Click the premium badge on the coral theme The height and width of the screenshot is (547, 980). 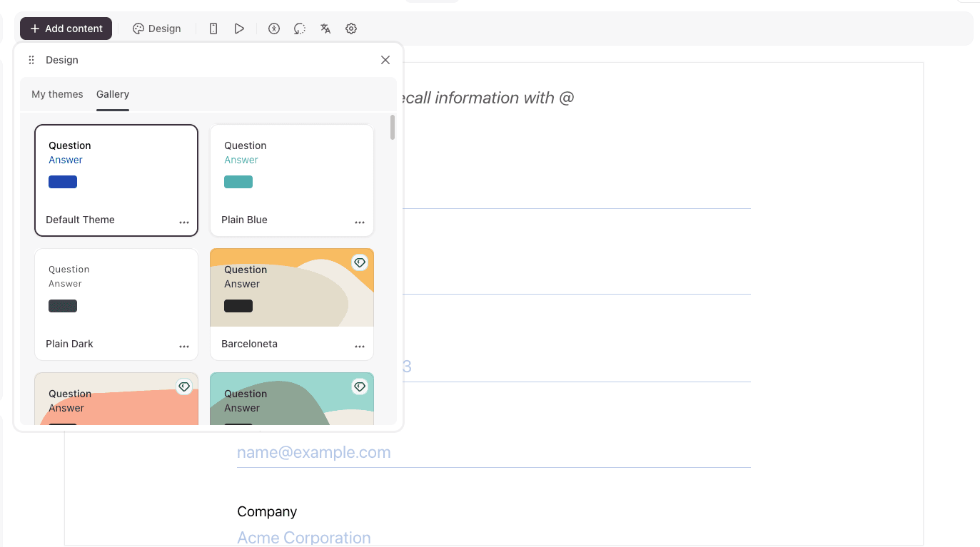tap(184, 387)
